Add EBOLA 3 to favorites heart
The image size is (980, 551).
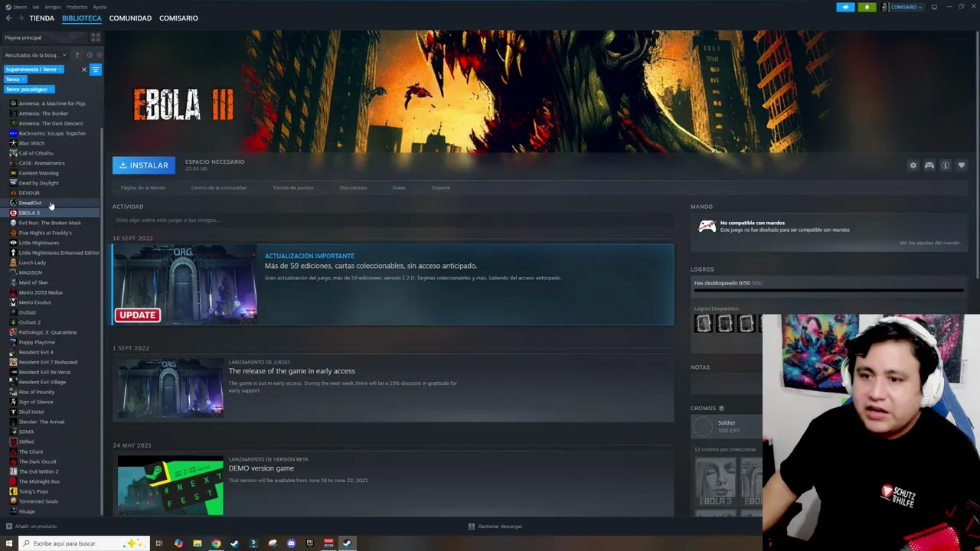click(962, 165)
